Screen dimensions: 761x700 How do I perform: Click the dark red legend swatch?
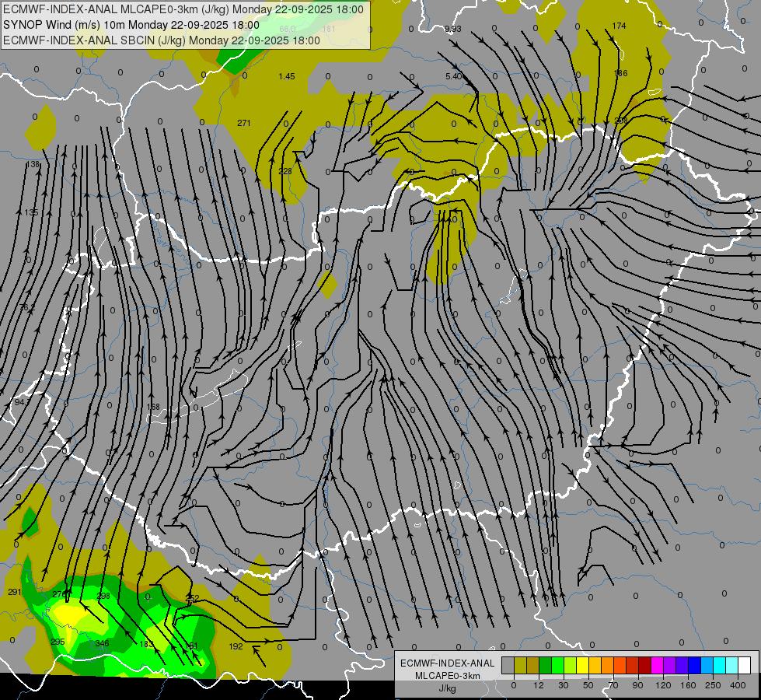coord(645,665)
